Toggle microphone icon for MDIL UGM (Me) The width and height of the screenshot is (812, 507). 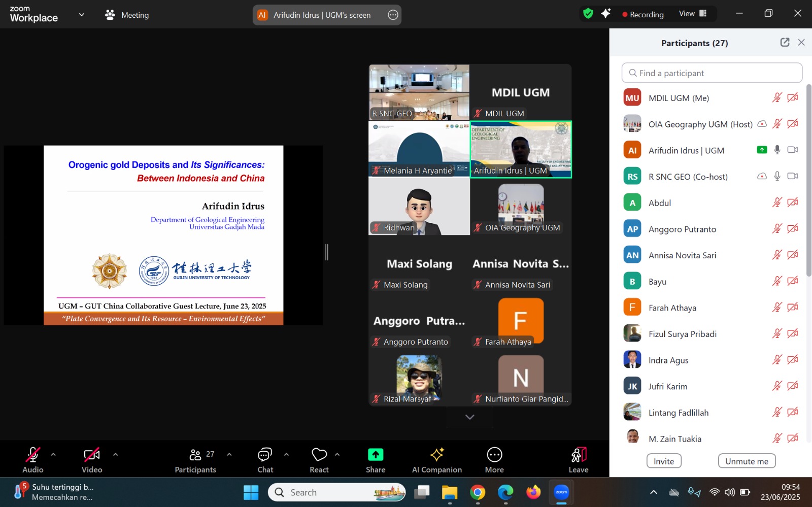click(x=777, y=97)
